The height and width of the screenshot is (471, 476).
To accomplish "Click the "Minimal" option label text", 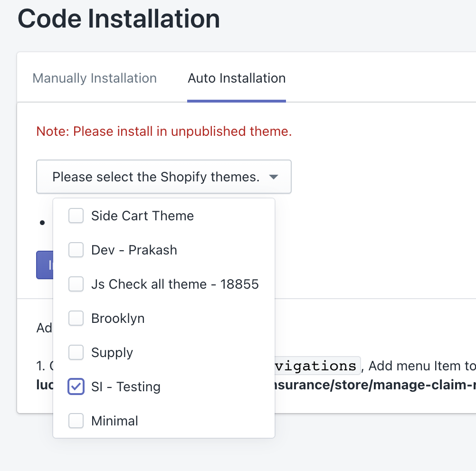I will pyautogui.click(x=114, y=421).
